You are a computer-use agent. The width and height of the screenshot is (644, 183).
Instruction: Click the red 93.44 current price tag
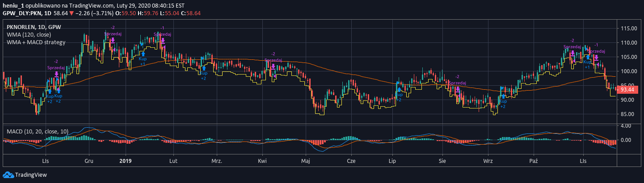628,89
